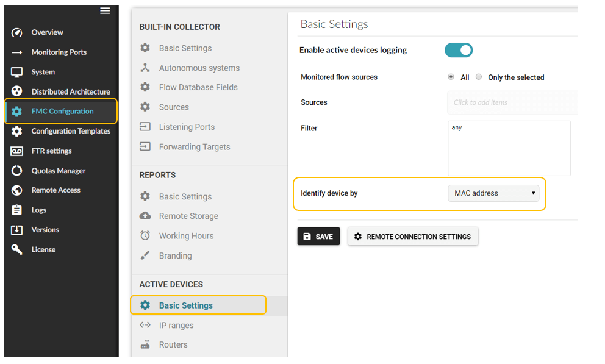Viewport: 605px width, 364px height.
Task: Open the Identify device by dropdown
Action: point(493,193)
